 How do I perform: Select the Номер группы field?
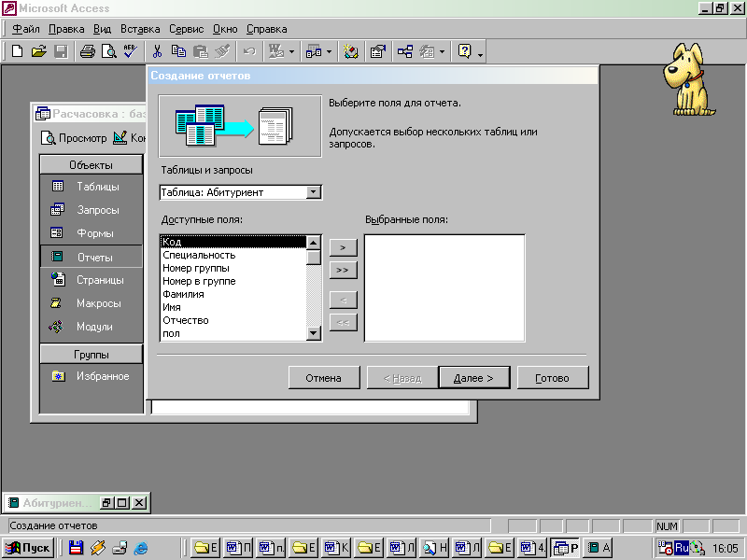pos(233,268)
